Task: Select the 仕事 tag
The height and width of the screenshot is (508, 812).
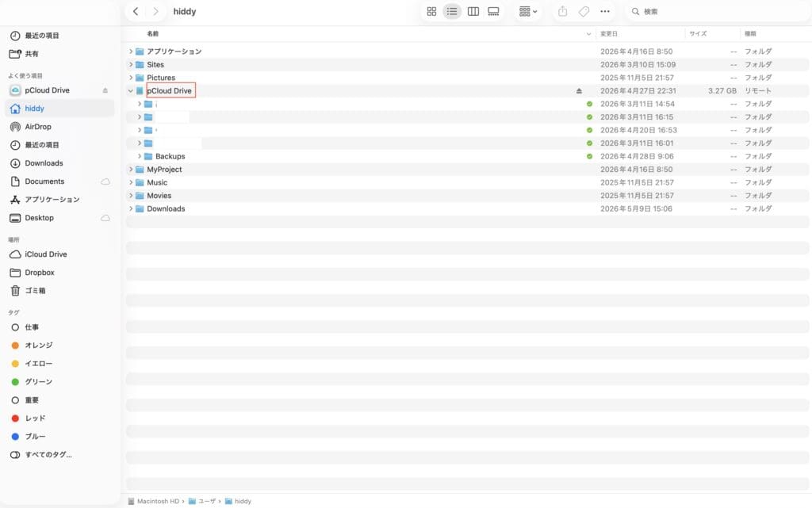Action: tap(32, 327)
